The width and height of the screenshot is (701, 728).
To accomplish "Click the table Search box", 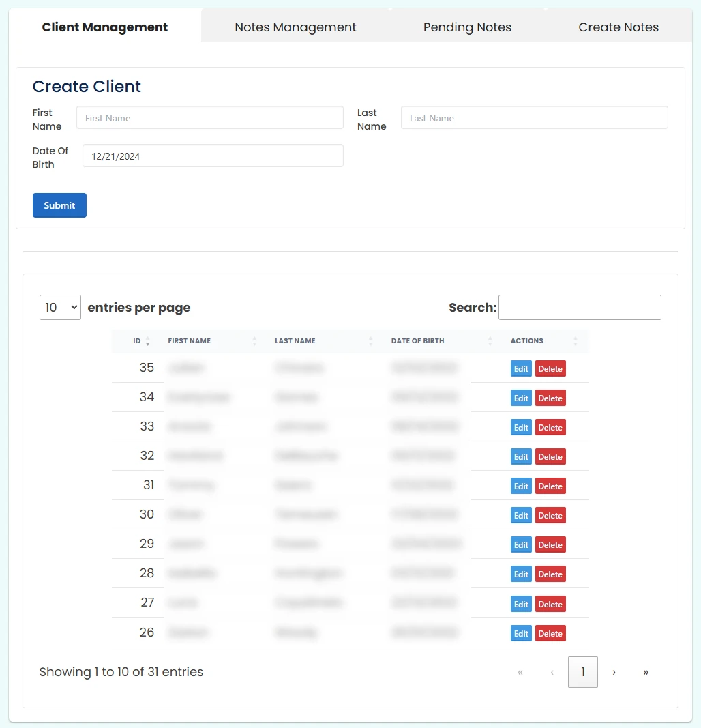I will [x=580, y=308].
